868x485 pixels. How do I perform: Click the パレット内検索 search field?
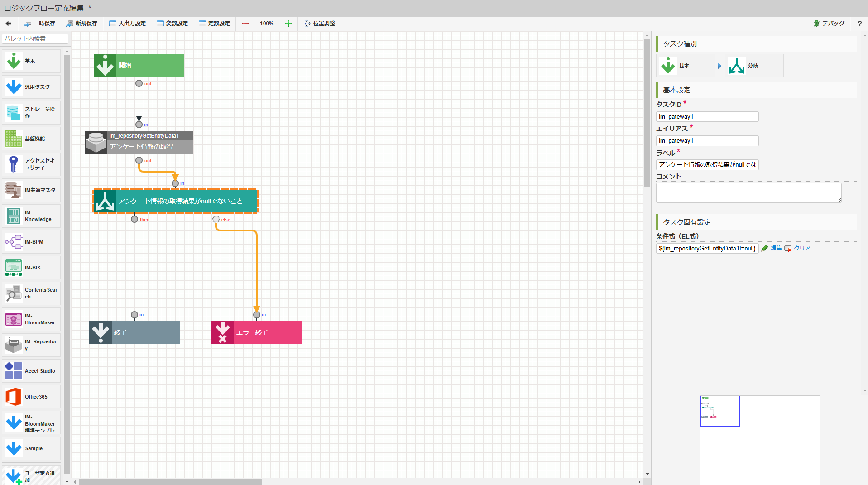[x=35, y=39]
